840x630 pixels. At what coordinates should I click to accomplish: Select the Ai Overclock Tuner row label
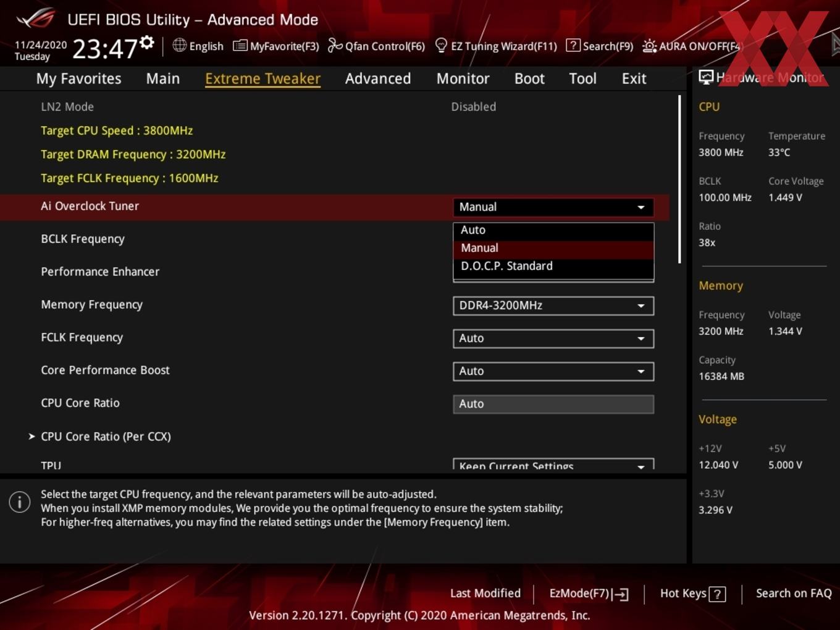(90, 206)
